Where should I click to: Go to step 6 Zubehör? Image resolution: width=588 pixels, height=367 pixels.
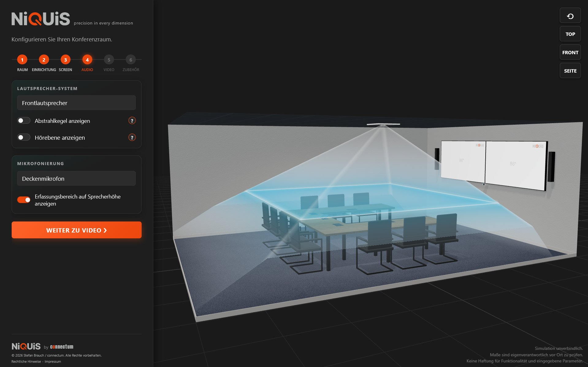(131, 60)
